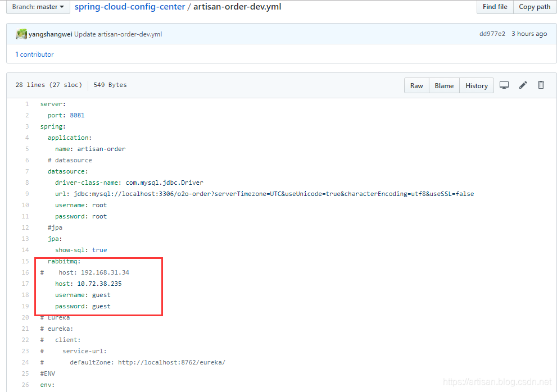The width and height of the screenshot is (557, 392).
Task: Select line number 1
Action: click(x=26, y=104)
